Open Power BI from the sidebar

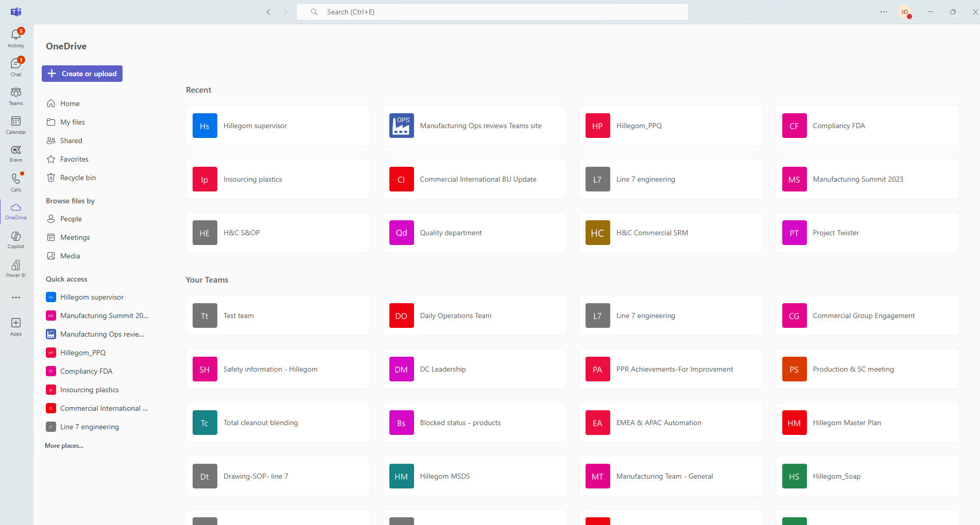point(16,269)
